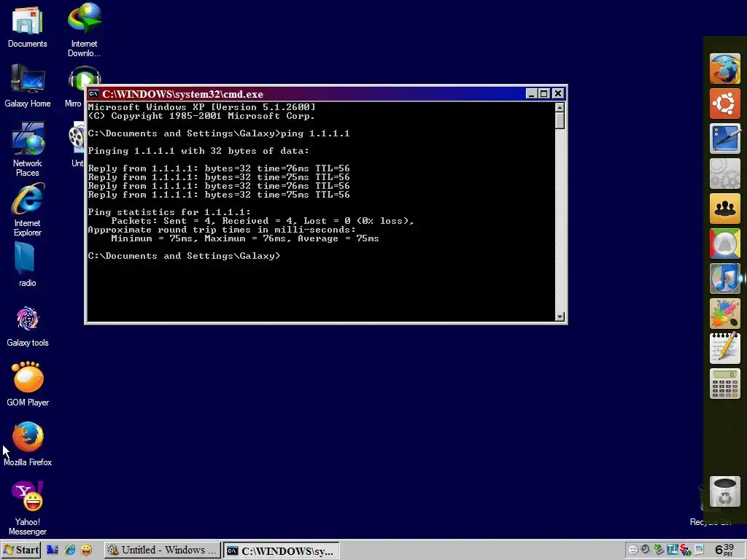Open Galaxy tools desktop icon
Image resolution: width=747 pixels, height=560 pixels.
28,327
